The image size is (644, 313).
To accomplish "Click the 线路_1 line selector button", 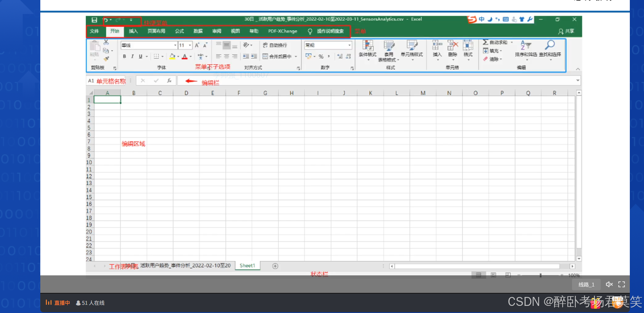I will (x=587, y=285).
